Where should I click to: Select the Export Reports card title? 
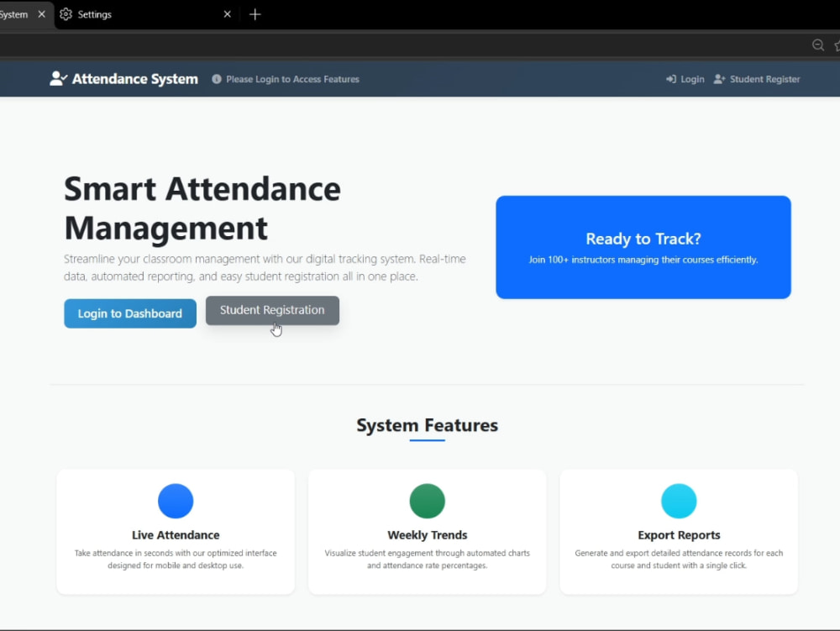(679, 535)
